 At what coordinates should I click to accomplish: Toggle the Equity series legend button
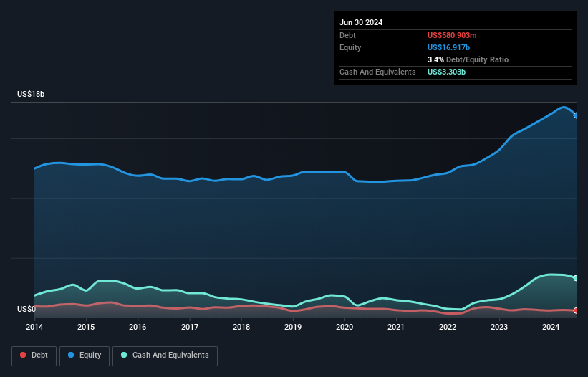point(85,355)
